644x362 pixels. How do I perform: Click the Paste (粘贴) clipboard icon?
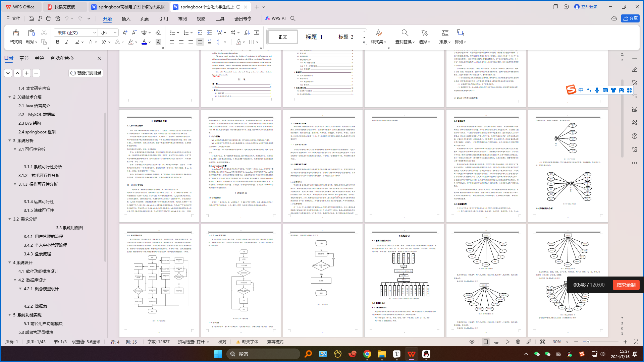pyautogui.click(x=32, y=33)
